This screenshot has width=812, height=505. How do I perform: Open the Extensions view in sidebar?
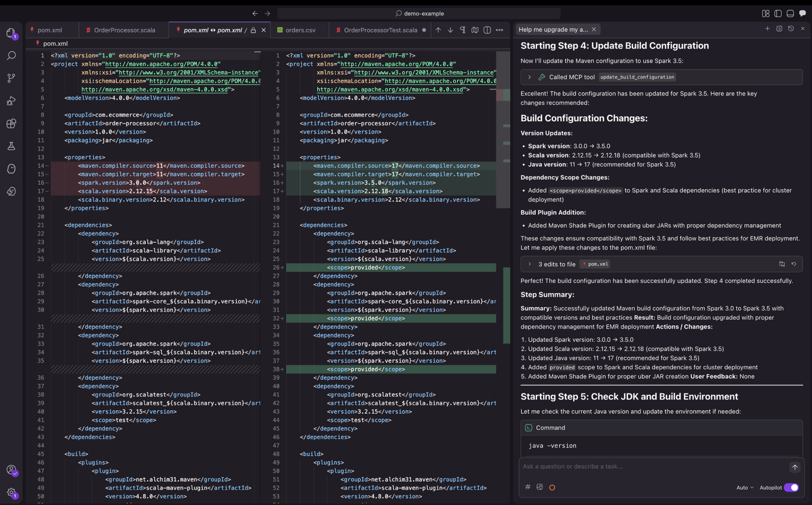[x=11, y=123]
